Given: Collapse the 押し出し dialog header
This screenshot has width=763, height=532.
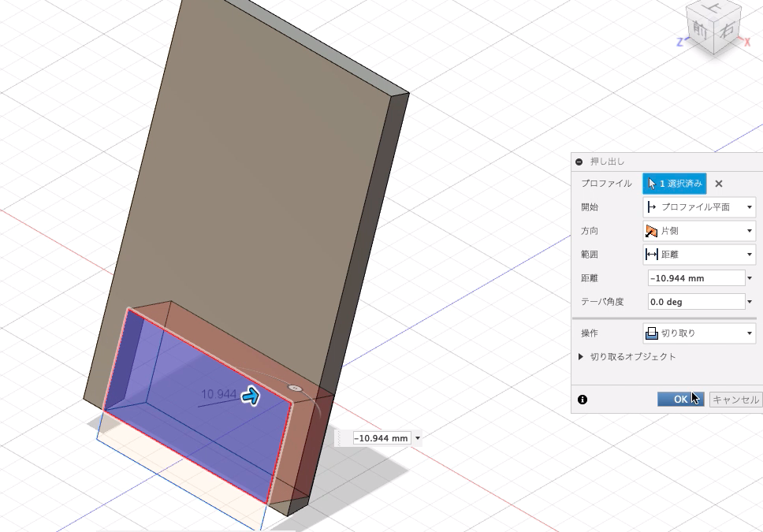Looking at the screenshot, I should coord(579,162).
